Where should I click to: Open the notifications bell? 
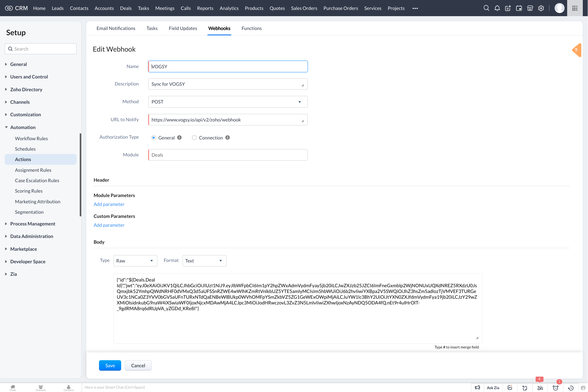tap(497, 8)
